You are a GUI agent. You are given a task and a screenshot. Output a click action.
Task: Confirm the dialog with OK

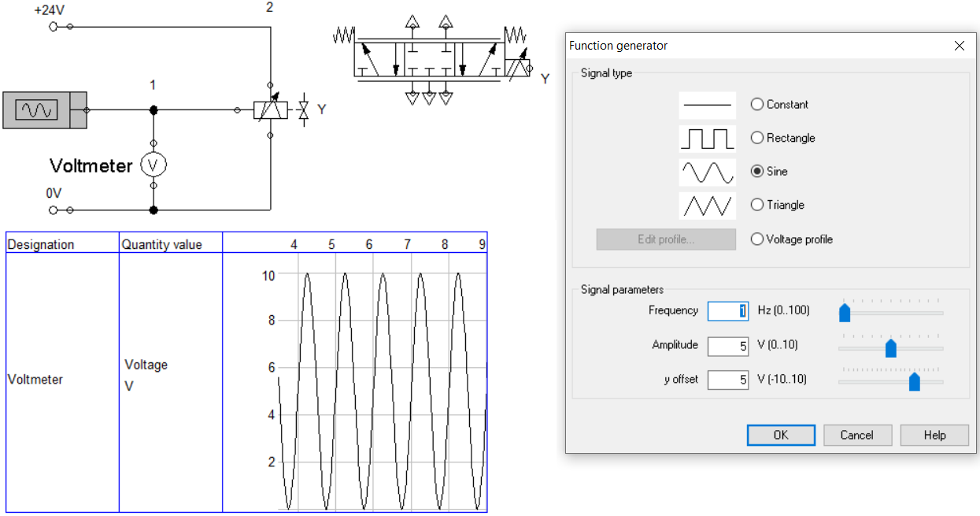click(x=781, y=435)
